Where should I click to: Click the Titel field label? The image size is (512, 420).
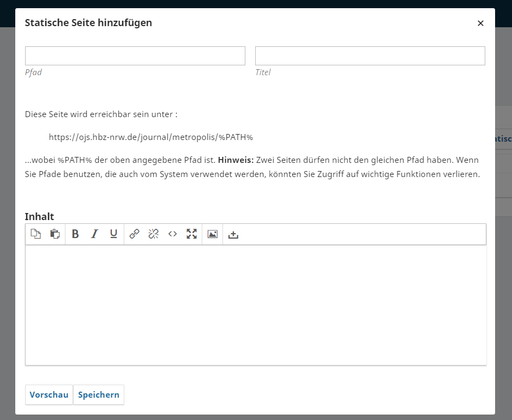263,72
